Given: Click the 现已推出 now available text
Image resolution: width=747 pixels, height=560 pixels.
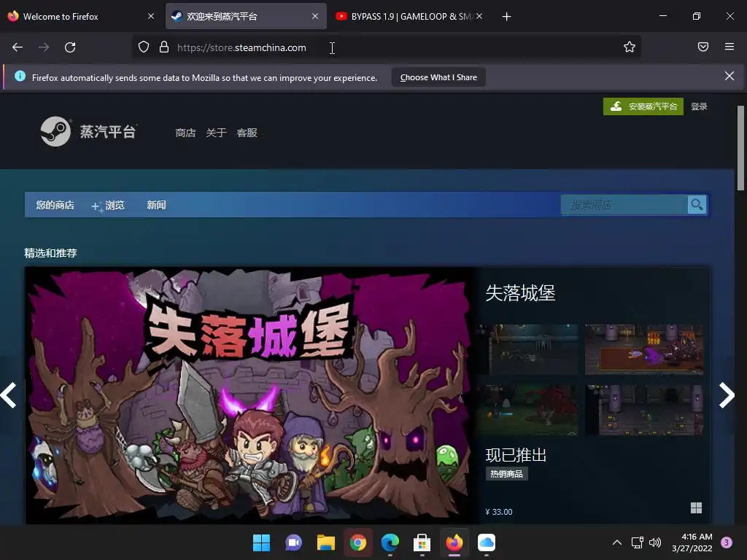Looking at the screenshot, I should tap(516, 455).
